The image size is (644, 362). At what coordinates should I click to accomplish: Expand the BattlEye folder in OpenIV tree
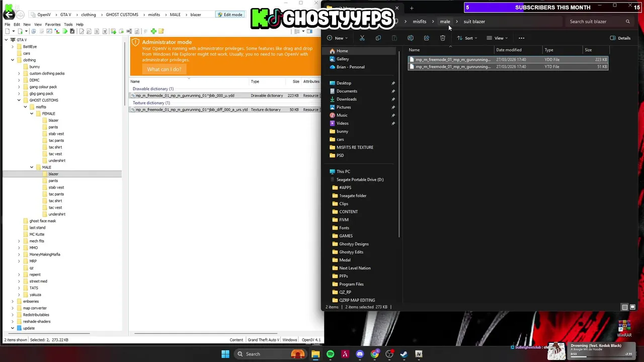[x=13, y=46]
